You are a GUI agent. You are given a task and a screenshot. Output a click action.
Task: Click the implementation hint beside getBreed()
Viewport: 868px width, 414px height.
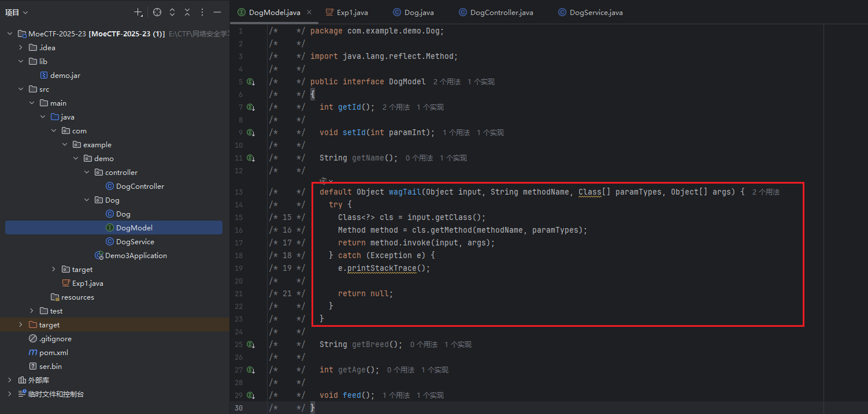pyautogui.click(x=458, y=345)
